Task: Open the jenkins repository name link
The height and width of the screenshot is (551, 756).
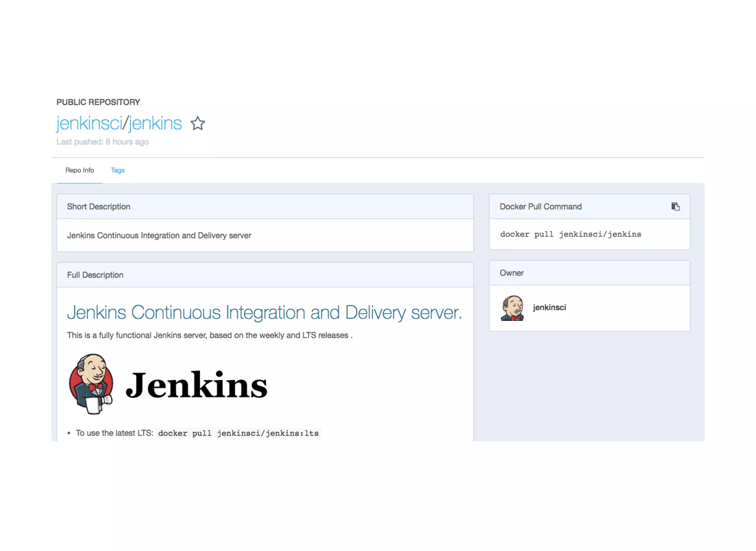Action: [x=155, y=124]
